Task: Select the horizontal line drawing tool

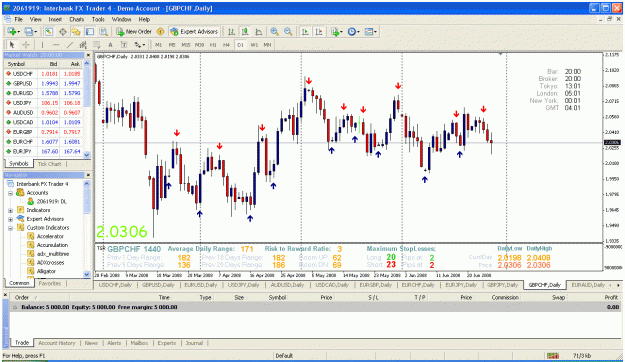Action: (56, 45)
